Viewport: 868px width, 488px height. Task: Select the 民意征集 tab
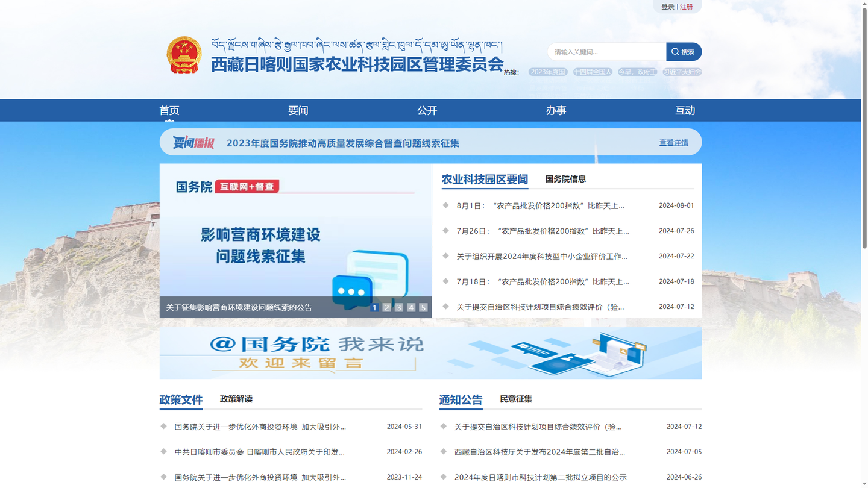pyautogui.click(x=516, y=399)
